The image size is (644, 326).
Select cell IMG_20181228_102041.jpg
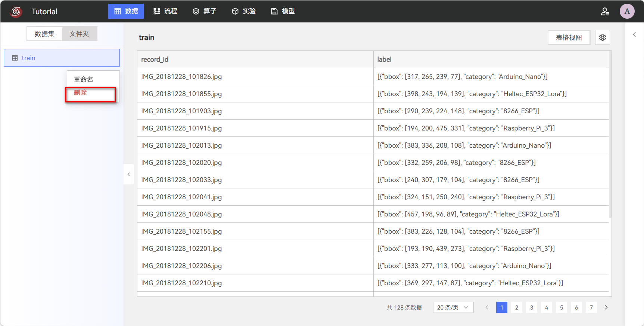(255, 197)
